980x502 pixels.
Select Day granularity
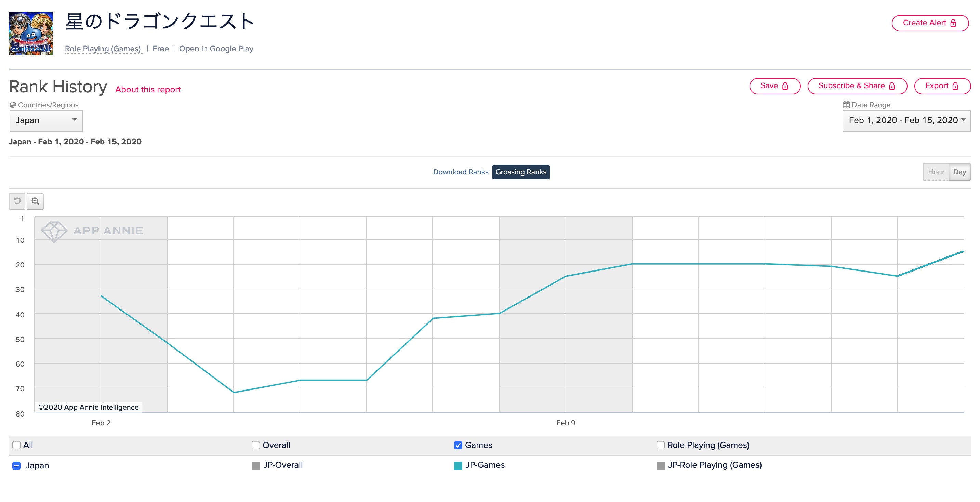[x=959, y=172]
